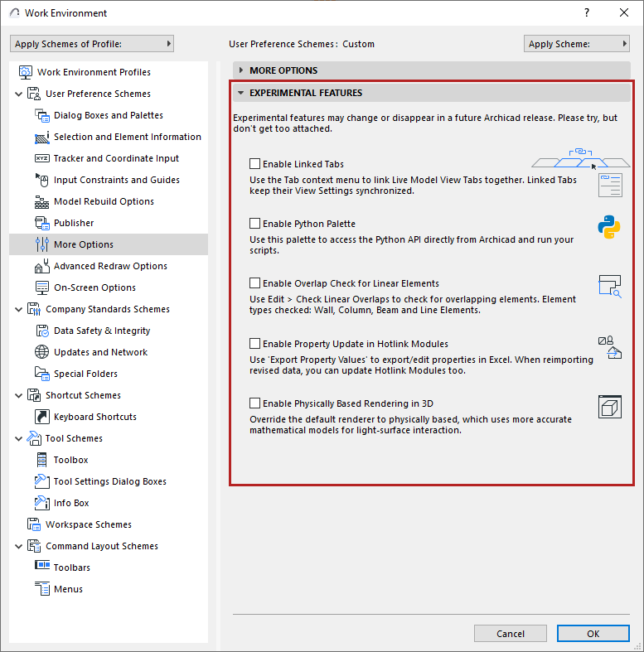Screen dimensions: 644x652
Task: Click the User Preference Schemes icon
Action: click(34, 94)
